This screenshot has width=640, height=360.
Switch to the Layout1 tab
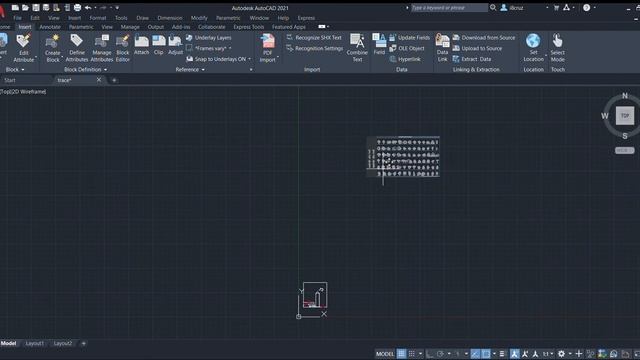(35, 343)
